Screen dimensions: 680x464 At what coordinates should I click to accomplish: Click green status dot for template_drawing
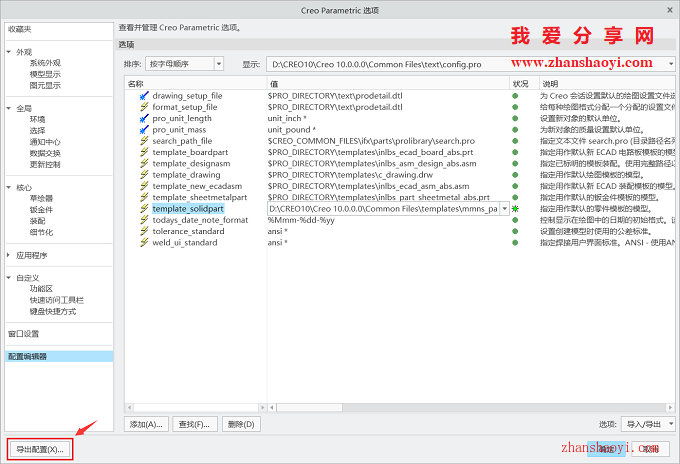click(x=515, y=175)
